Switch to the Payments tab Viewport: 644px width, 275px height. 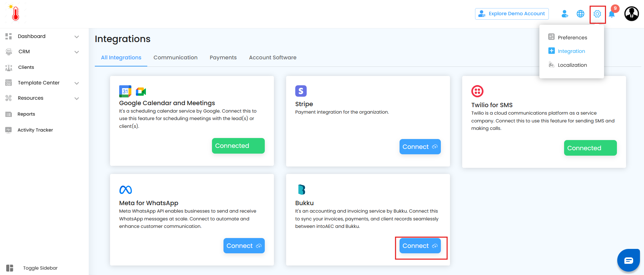(x=223, y=58)
